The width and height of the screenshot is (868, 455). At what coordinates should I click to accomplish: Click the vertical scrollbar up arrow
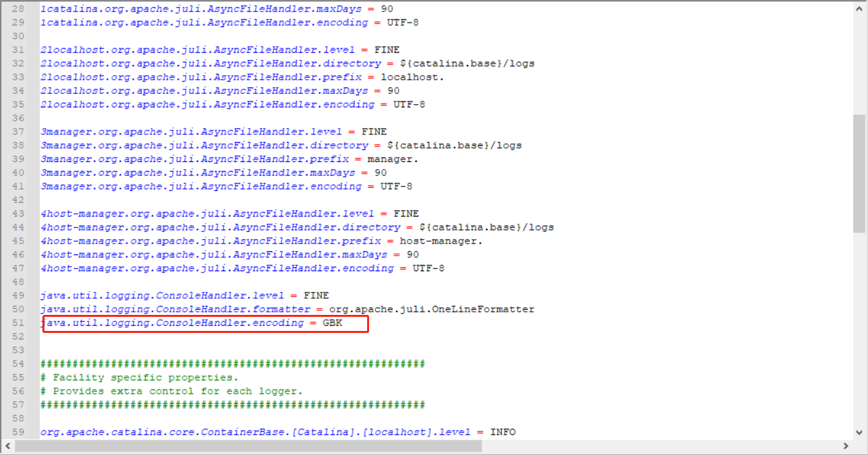(x=859, y=10)
